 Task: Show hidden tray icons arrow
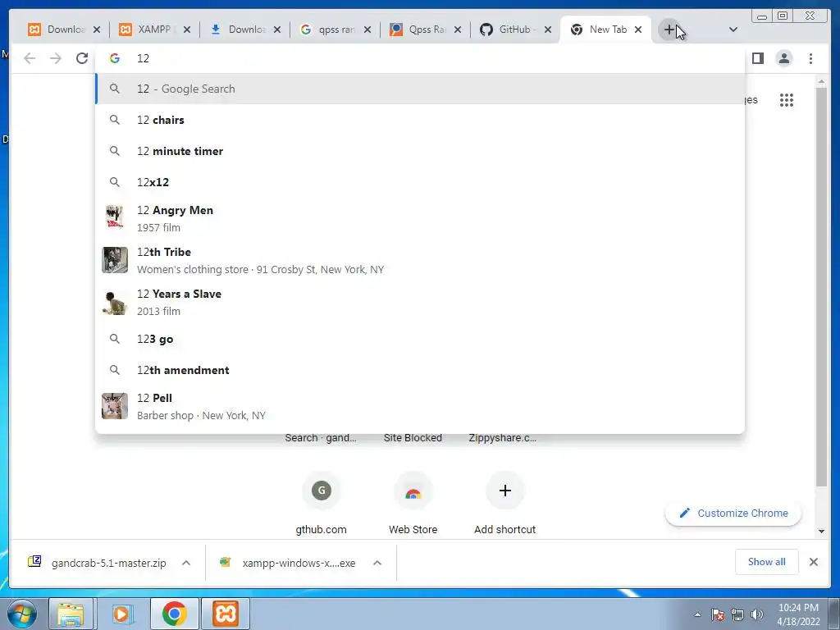pos(697,614)
